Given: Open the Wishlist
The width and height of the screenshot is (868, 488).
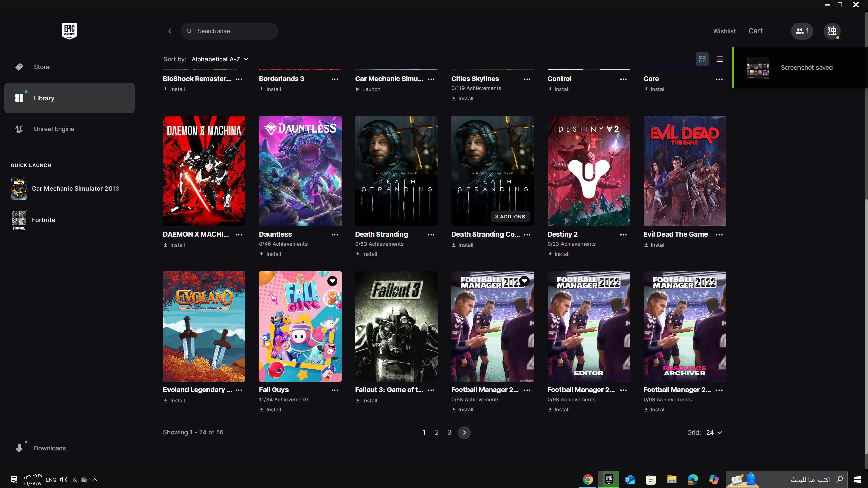Looking at the screenshot, I should click(x=724, y=31).
